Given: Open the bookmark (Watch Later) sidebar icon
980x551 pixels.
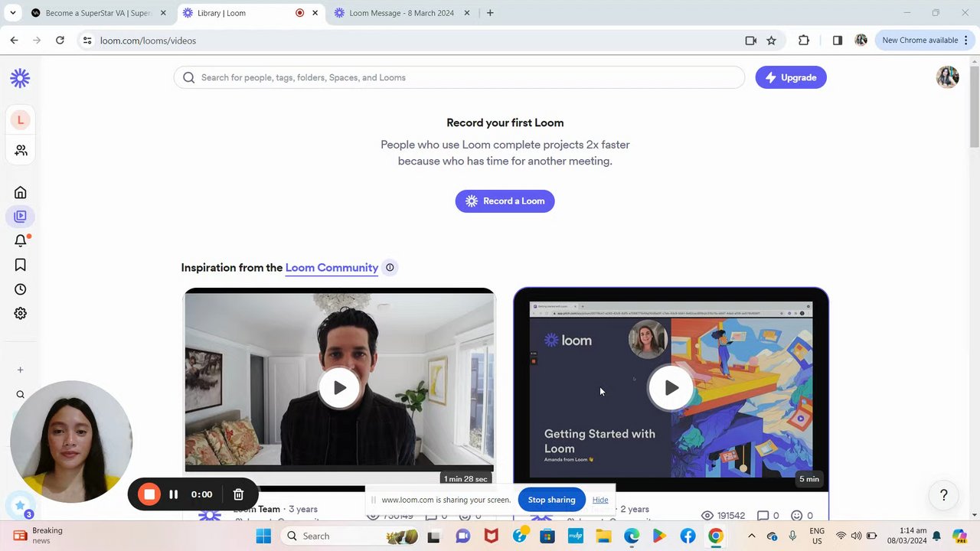Looking at the screenshot, I should click(21, 265).
